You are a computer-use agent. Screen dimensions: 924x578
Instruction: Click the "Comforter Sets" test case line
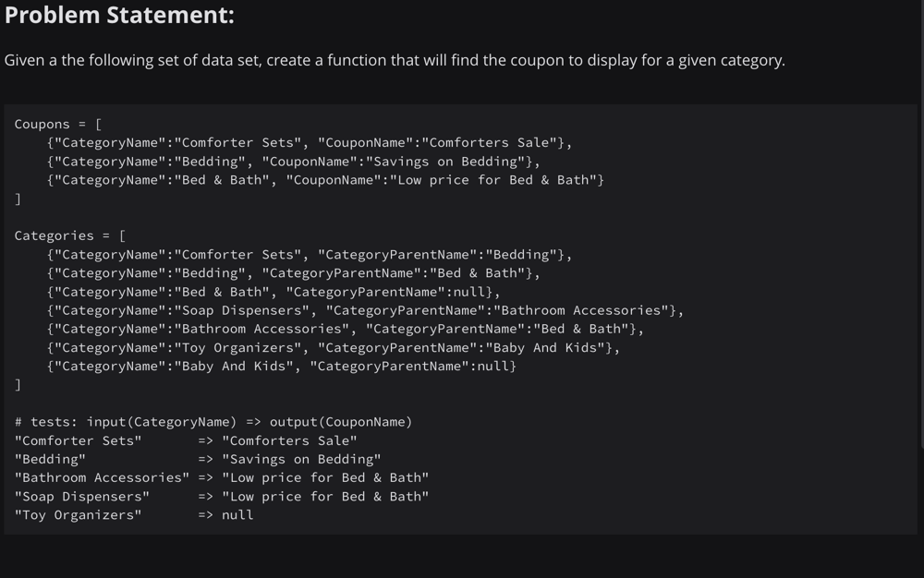[186, 440]
